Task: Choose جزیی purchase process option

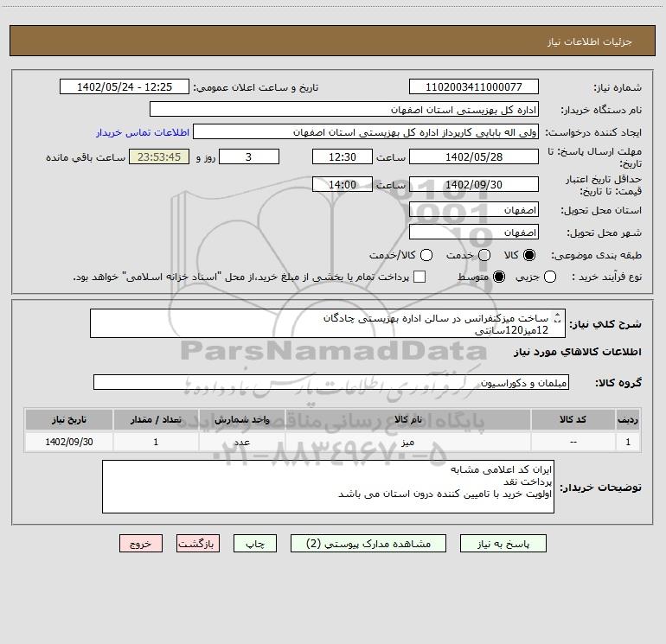Action: click(x=549, y=277)
